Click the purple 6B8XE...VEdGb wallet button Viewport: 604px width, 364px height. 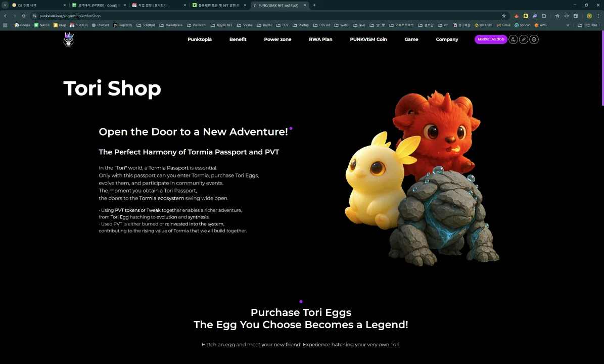490,39
